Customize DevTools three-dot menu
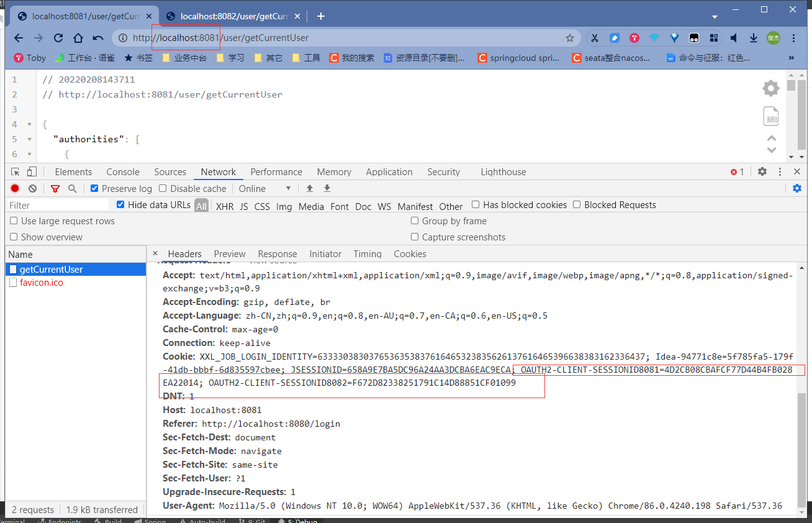The width and height of the screenshot is (812, 523). pyautogui.click(x=780, y=172)
